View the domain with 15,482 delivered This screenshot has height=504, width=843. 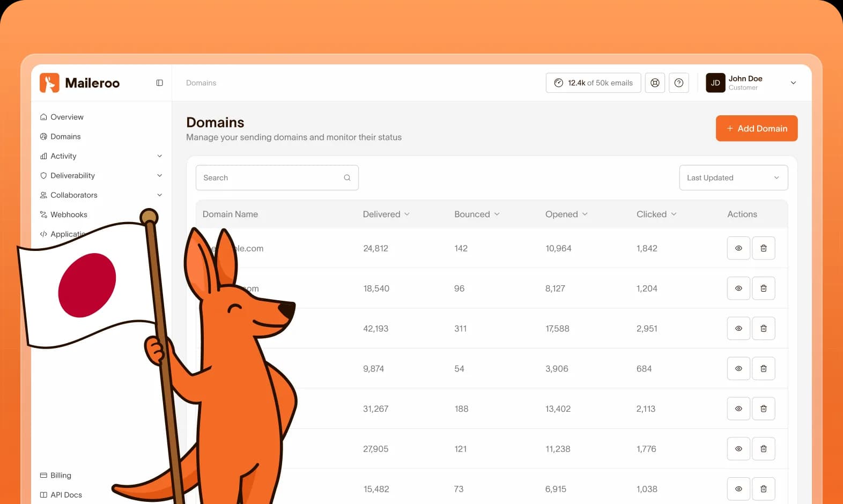[738, 489]
